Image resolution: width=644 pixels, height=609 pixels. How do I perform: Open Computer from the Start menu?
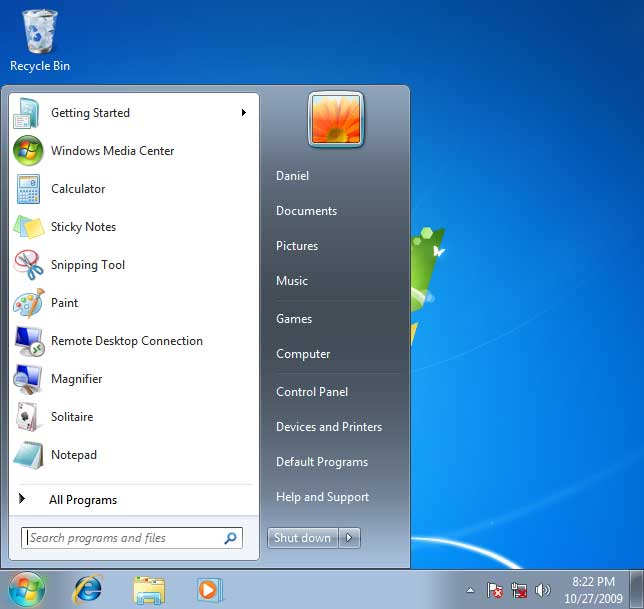pos(303,354)
